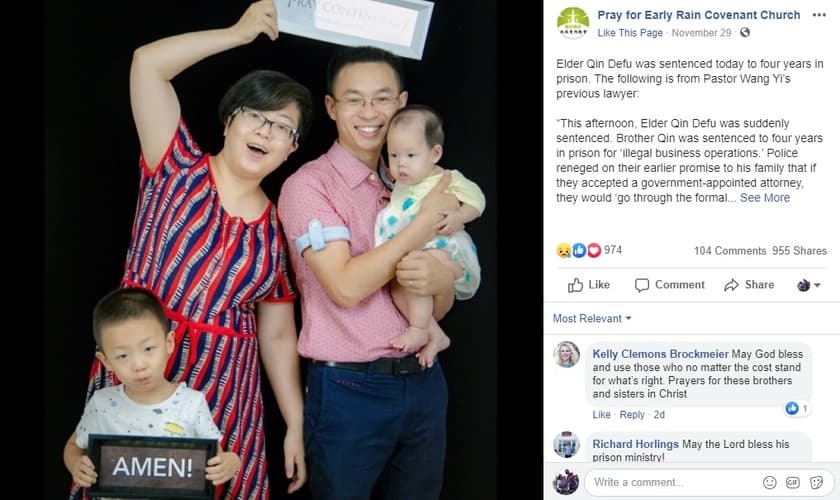Like the post with the Like button
Viewport: 840px width, 500px height.
point(589,285)
